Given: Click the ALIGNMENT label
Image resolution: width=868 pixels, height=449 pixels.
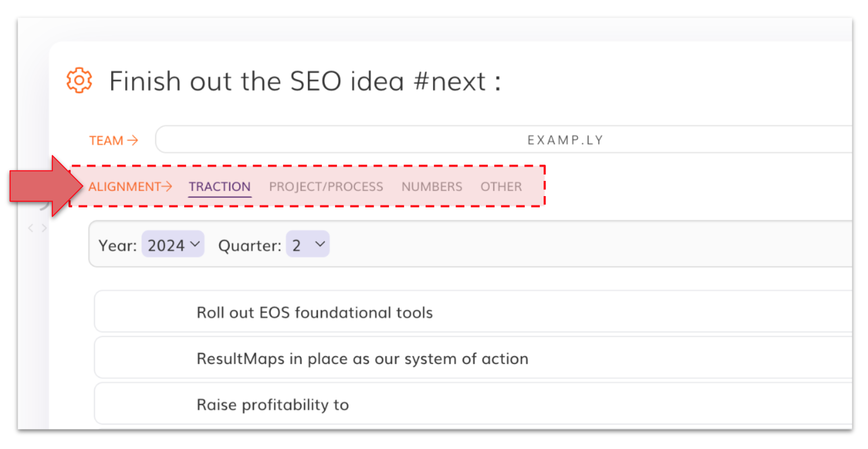Looking at the screenshot, I should [124, 187].
